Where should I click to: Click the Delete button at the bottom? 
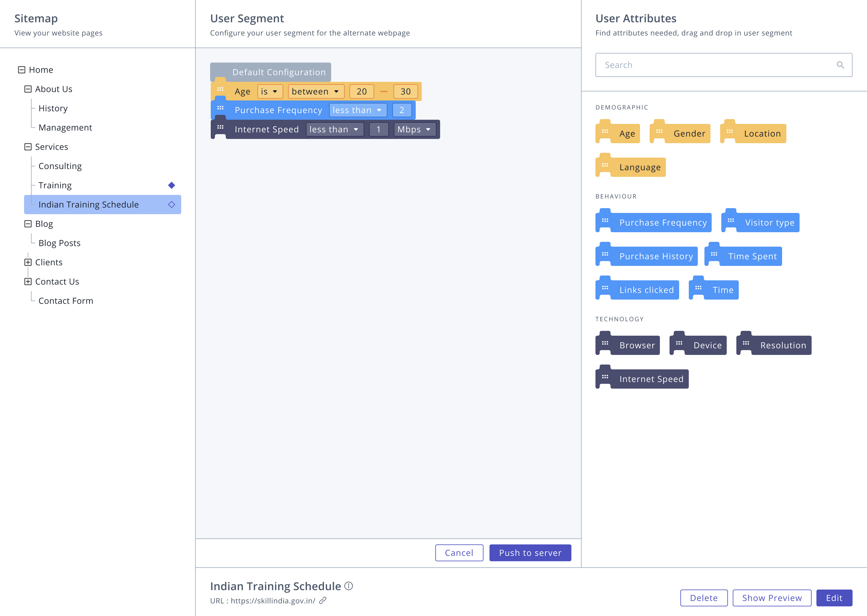pyautogui.click(x=704, y=598)
